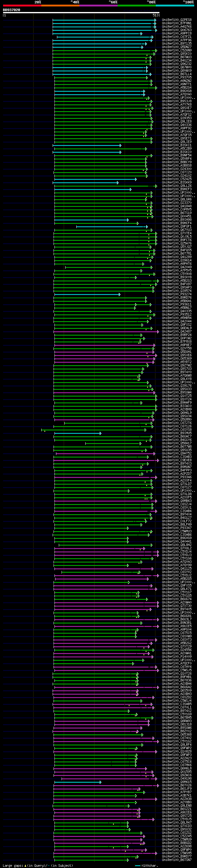This screenshot has height=868, width=197.
Task: Click the red 20% identity legend segment
Action: point(22,6)
